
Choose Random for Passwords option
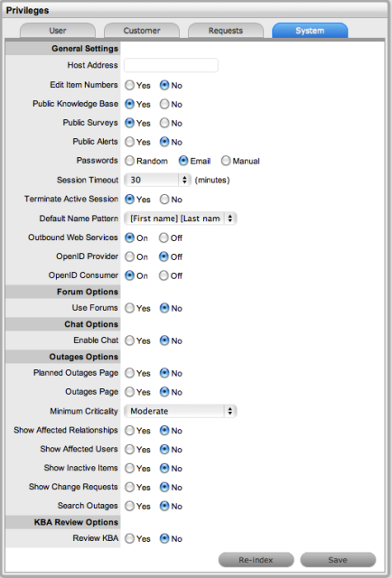click(129, 161)
